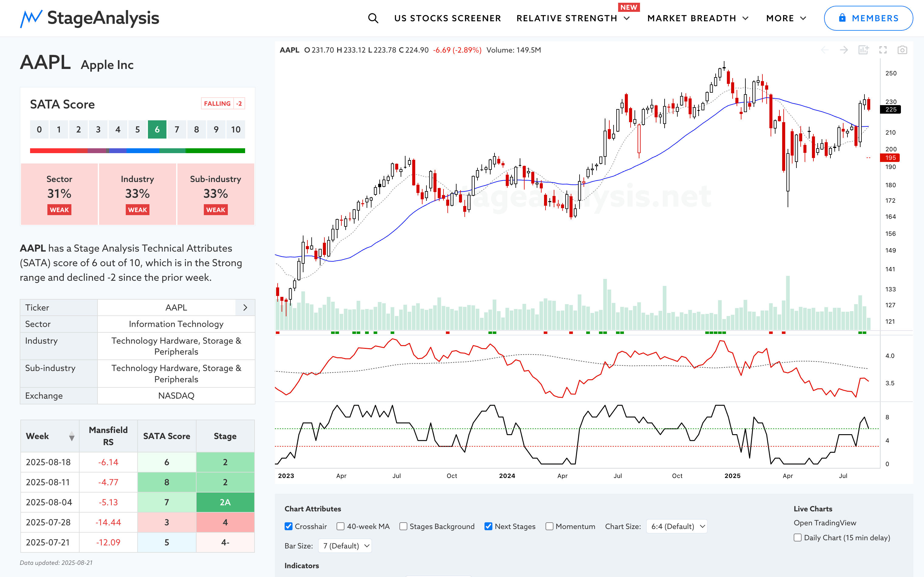This screenshot has width=924, height=577.
Task: Click the Stage column header
Action: pyautogui.click(x=225, y=436)
